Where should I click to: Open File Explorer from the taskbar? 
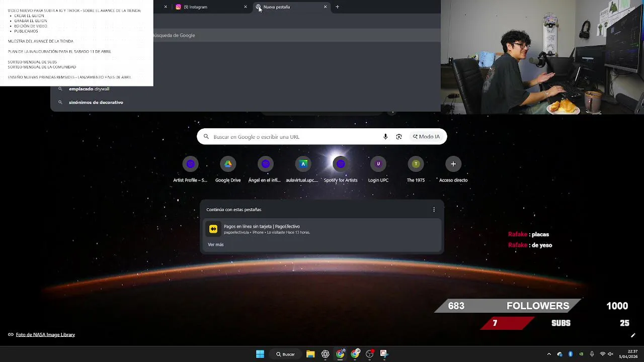tap(310, 354)
